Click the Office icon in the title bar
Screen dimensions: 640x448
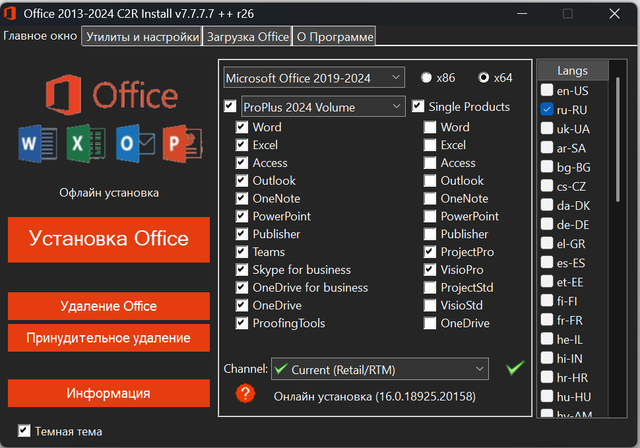click(10, 13)
